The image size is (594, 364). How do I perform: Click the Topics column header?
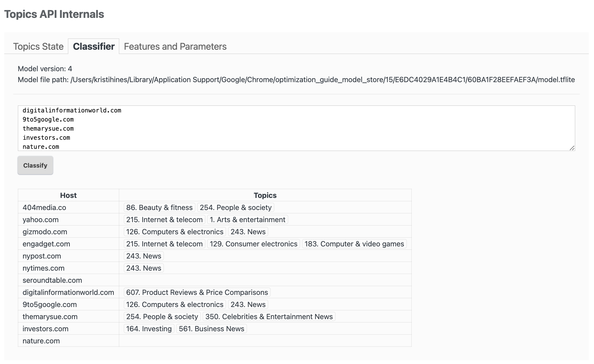tap(265, 195)
